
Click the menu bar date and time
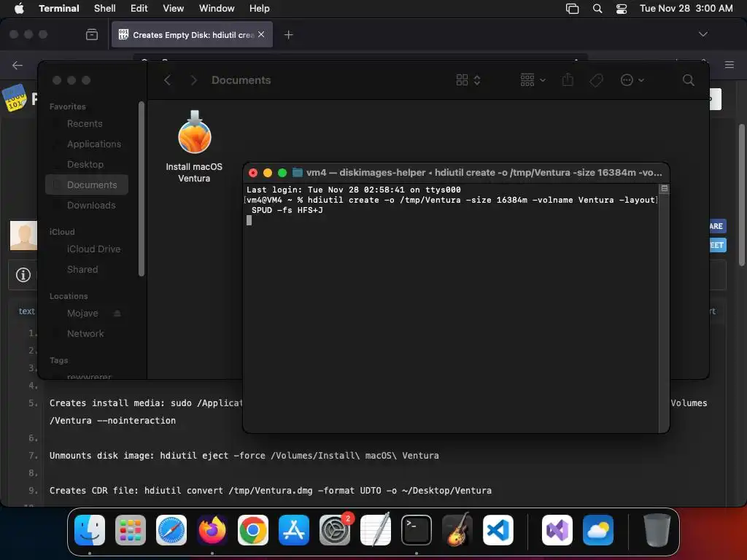click(686, 8)
